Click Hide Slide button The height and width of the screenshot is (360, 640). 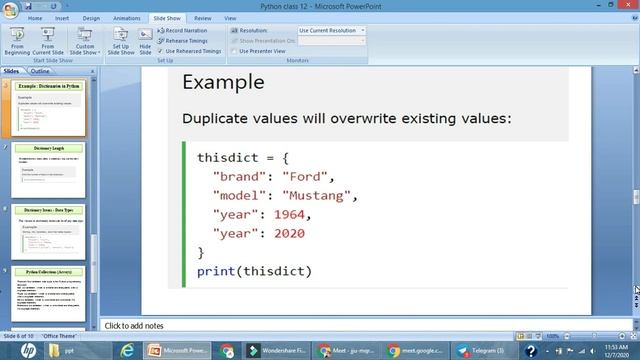click(x=145, y=41)
